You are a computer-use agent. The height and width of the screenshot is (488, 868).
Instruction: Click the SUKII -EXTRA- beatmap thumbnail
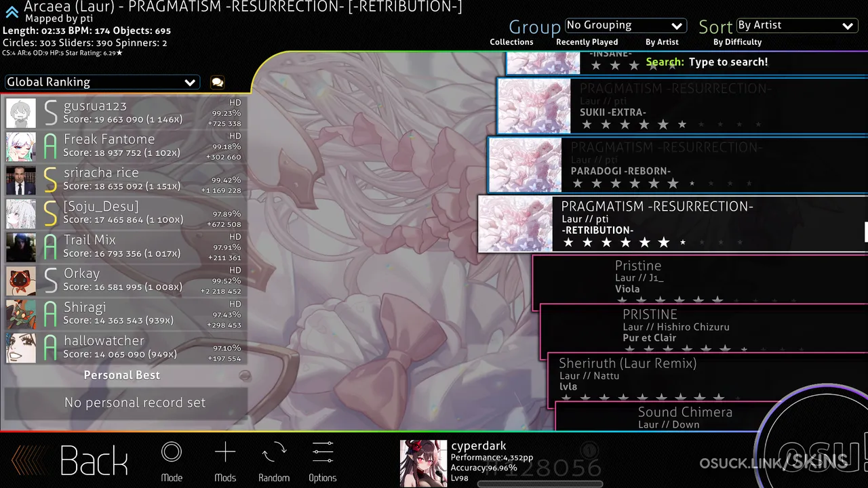pyautogui.click(x=534, y=106)
